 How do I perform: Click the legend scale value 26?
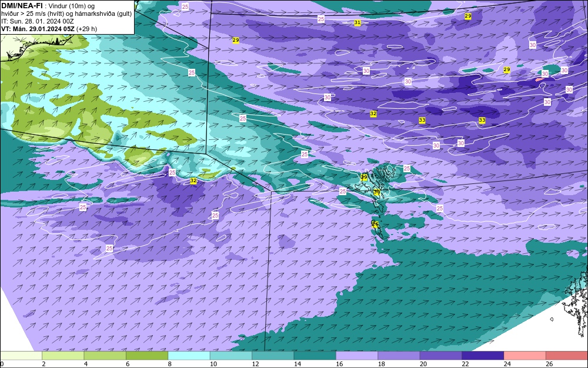coord(549,364)
